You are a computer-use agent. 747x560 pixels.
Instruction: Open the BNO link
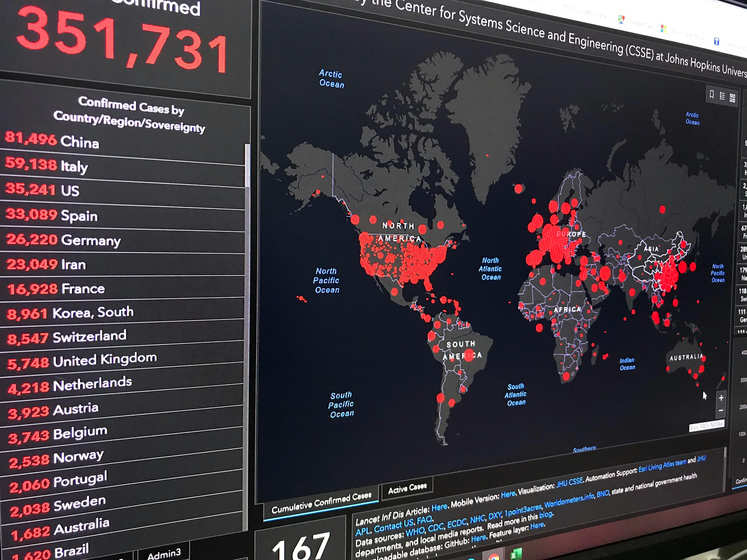coord(603,494)
